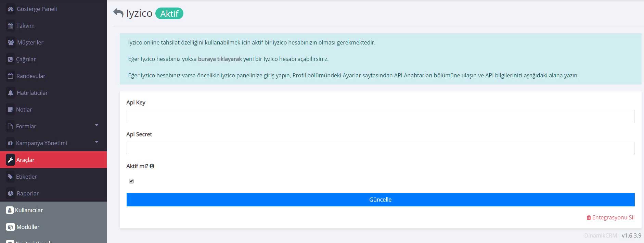Uncheck the Aktif mi checkbox
Viewport: 644px width, 243px height.
131,181
